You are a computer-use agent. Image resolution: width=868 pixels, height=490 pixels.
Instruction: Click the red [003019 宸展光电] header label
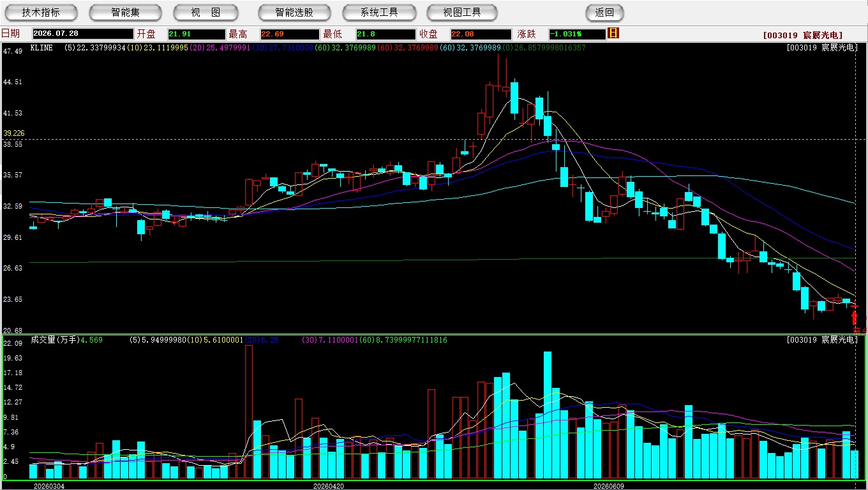pyautogui.click(x=802, y=35)
